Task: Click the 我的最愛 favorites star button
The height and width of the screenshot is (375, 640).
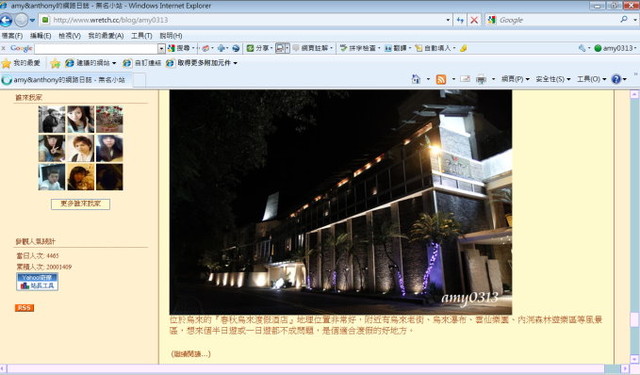Action: (x=21, y=63)
